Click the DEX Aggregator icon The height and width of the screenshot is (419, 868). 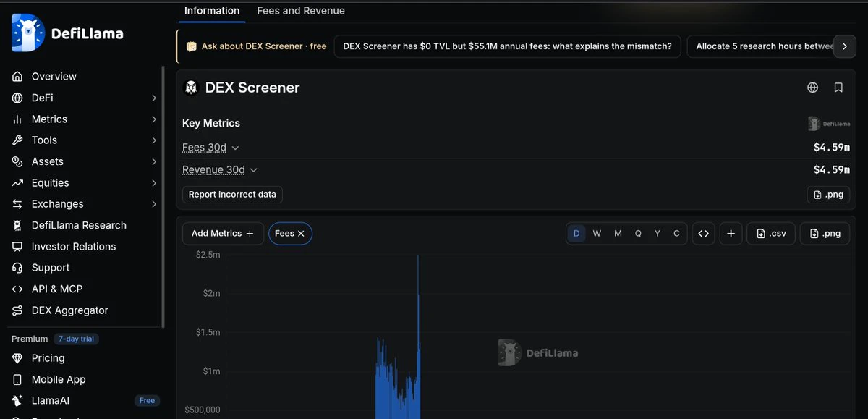coord(17,310)
